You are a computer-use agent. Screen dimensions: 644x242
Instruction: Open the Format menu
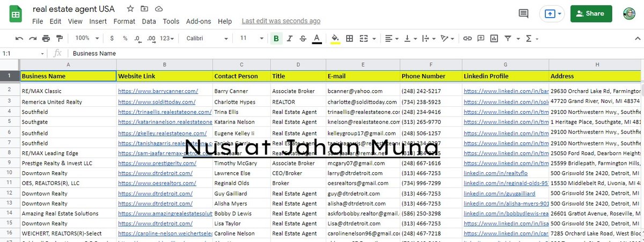point(125,21)
